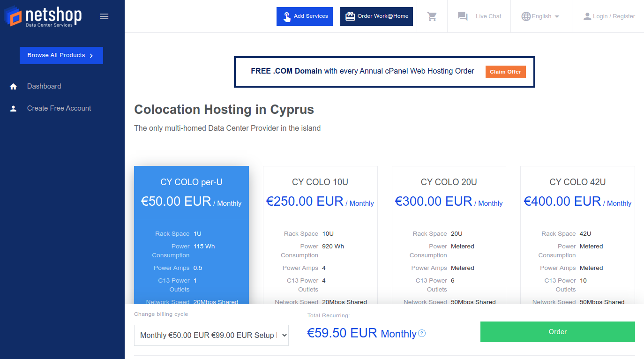Click the €300.00 EUR price
This screenshot has height=359, width=644.
pos(434,202)
